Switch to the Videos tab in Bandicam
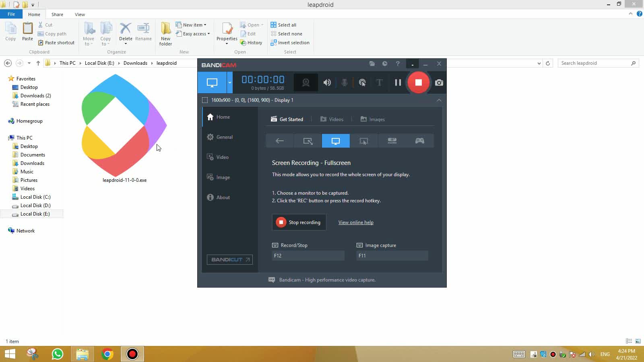Viewport: 644px width, 362px height. [x=332, y=119]
